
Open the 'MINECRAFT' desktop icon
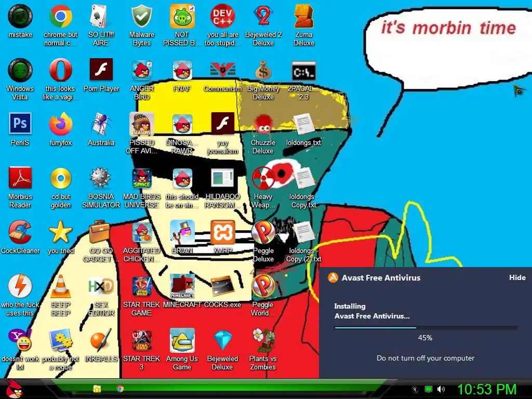point(182,286)
